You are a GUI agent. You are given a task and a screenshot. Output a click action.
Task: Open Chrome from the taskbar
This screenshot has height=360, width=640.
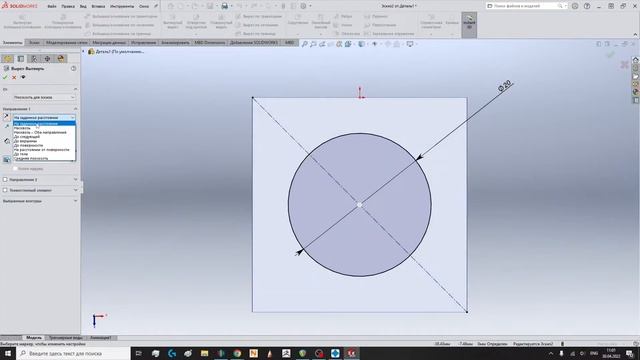pyautogui.click(x=237, y=353)
